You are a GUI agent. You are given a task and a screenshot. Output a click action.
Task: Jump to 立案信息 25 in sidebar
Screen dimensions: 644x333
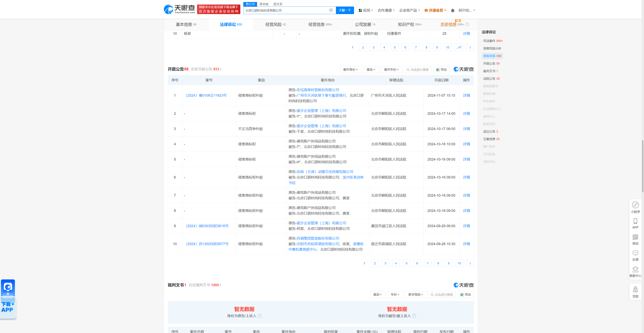click(x=491, y=139)
